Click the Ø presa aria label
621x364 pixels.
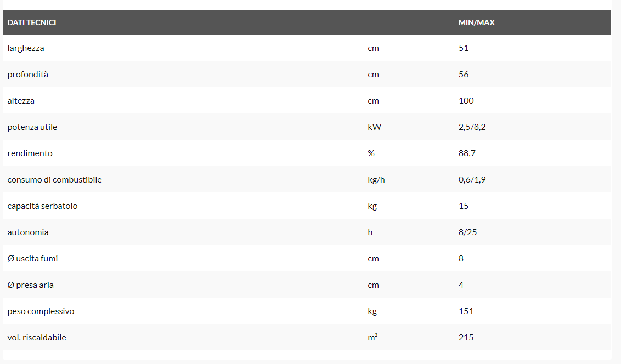point(31,285)
